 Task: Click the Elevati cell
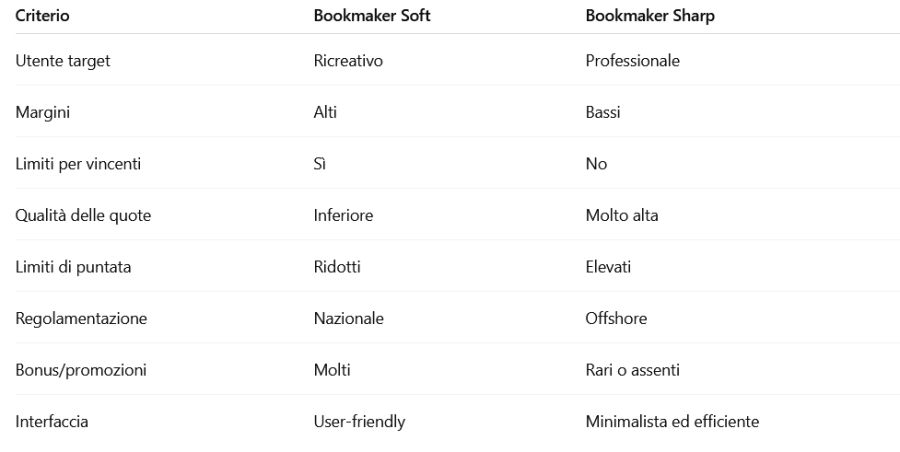tap(608, 267)
